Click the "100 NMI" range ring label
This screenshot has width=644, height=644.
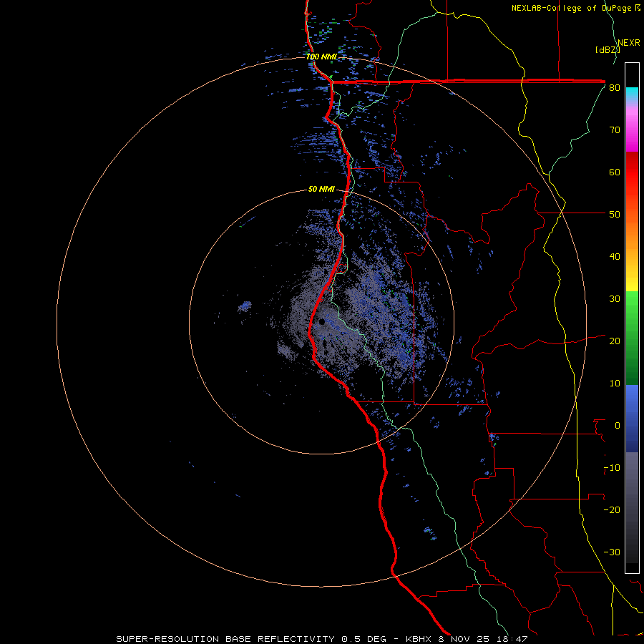[x=321, y=57]
